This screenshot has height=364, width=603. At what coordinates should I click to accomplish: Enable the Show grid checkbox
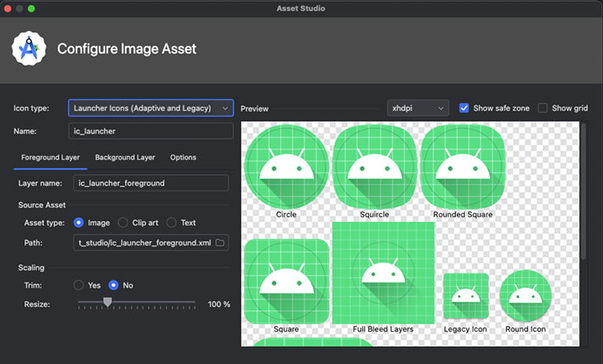[543, 108]
